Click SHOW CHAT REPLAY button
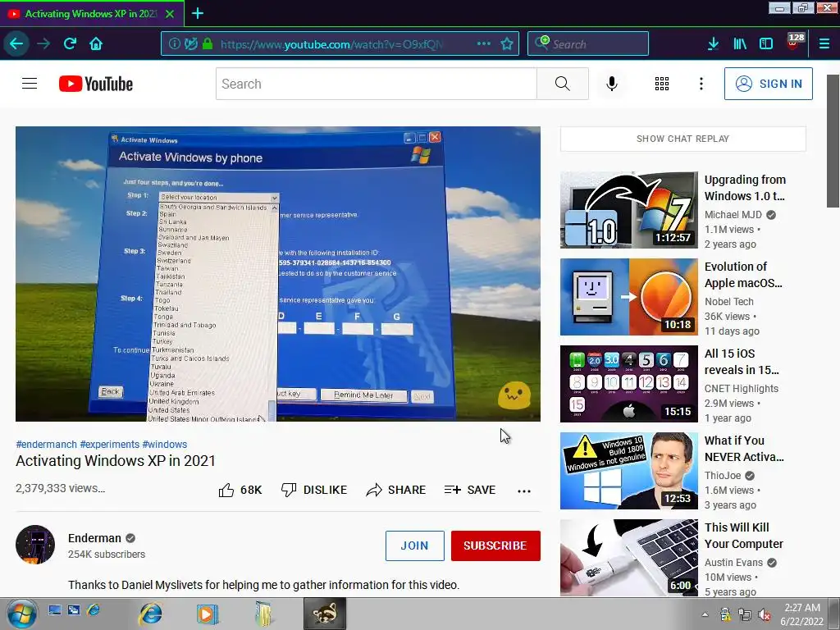This screenshot has height=630, width=840. (683, 139)
